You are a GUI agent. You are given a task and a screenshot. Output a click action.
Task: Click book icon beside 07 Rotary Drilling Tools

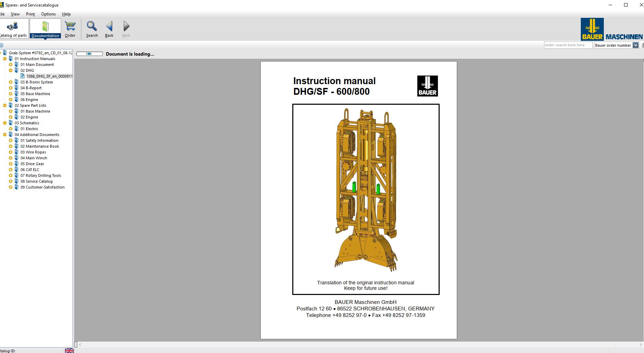click(x=16, y=175)
